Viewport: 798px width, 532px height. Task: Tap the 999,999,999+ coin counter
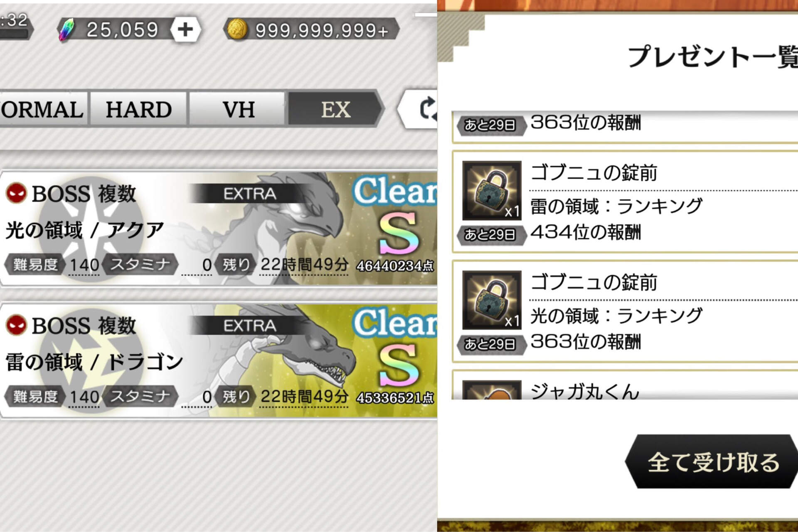pyautogui.click(x=312, y=30)
